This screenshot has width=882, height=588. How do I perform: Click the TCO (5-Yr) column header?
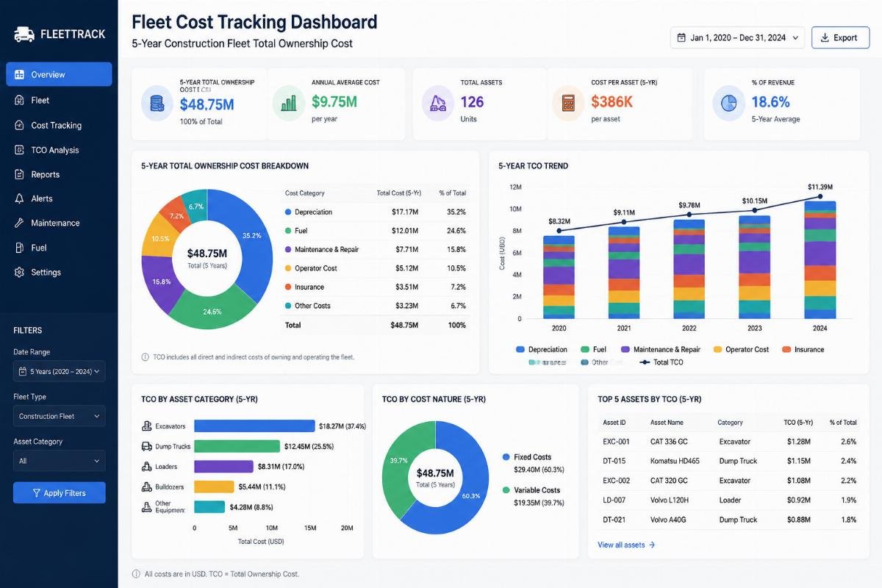coord(798,423)
